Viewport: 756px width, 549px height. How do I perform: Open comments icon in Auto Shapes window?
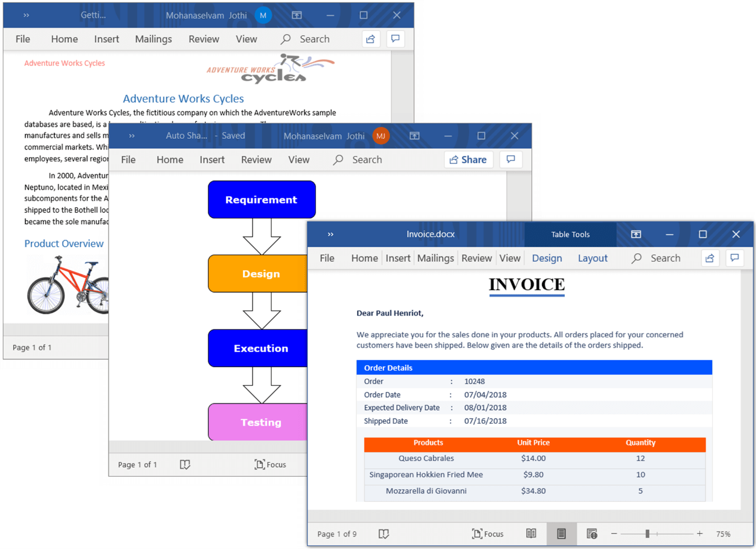pyautogui.click(x=511, y=160)
